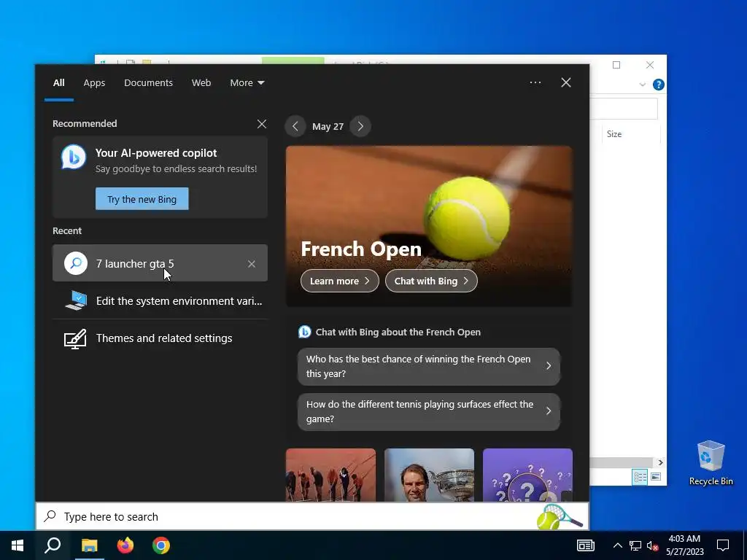Open the Action Center notifications icon
Screen dimensions: 747x560
coord(723,545)
